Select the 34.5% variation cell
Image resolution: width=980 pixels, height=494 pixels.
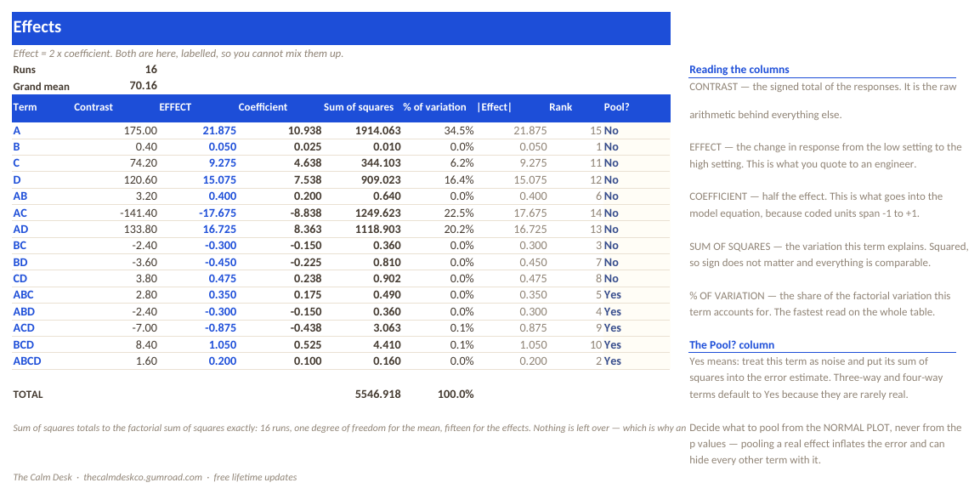point(459,131)
